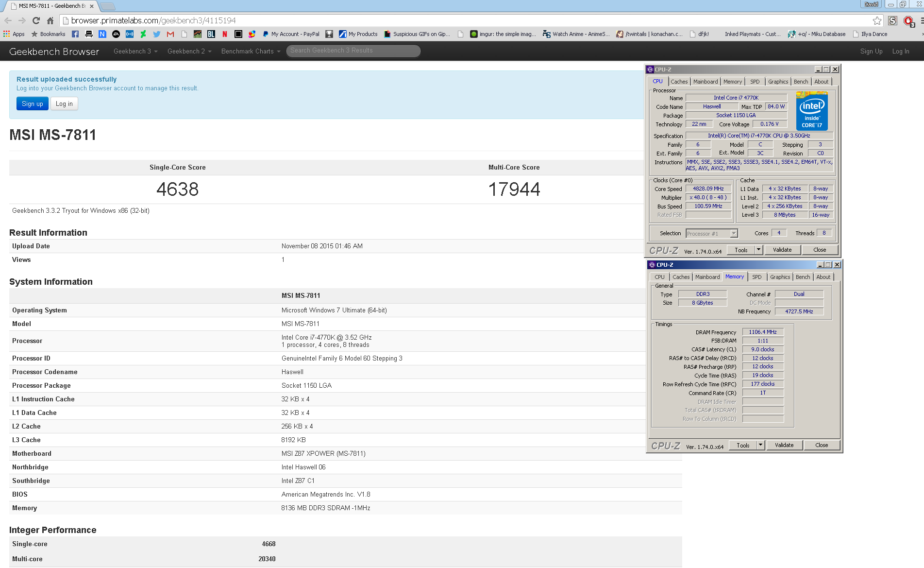The height and width of the screenshot is (568, 924).
Task: Show more bookmarks via overflow chevron
Action: click(x=922, y=34)
